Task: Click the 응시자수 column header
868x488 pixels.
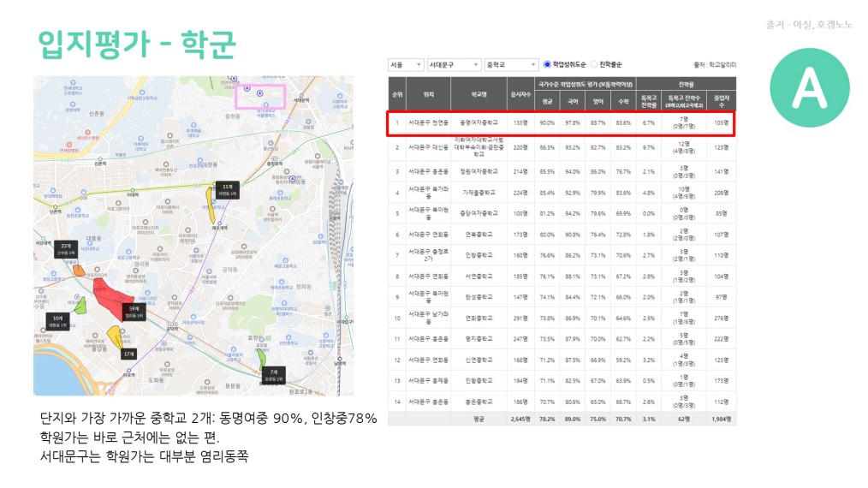Action: point(520,95)
